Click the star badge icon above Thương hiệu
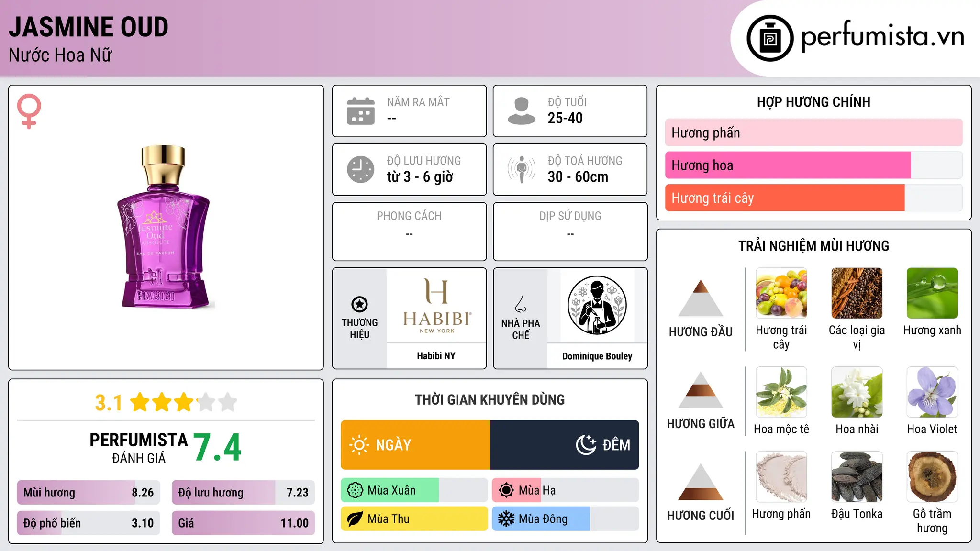 click(x=359, y=304)
